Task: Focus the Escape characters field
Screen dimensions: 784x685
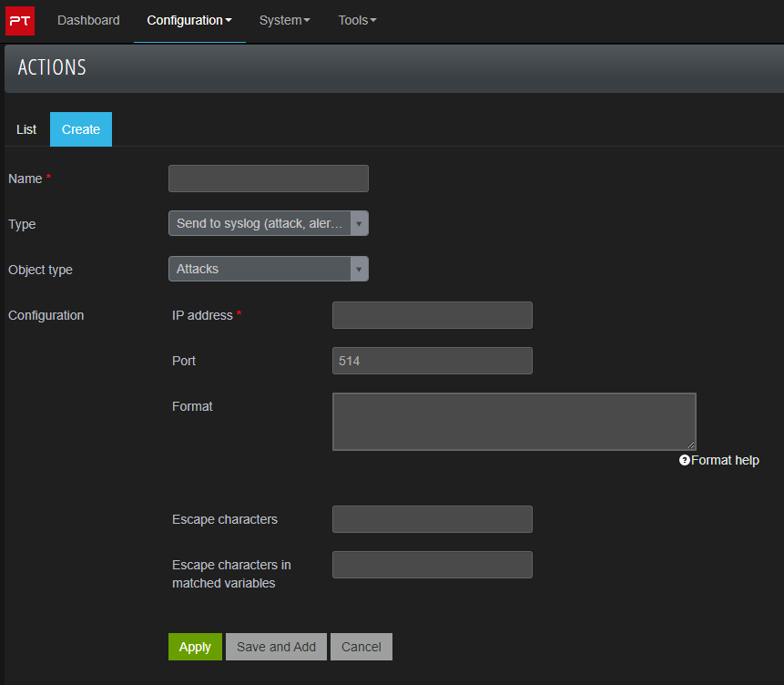Action: point(432,519)
